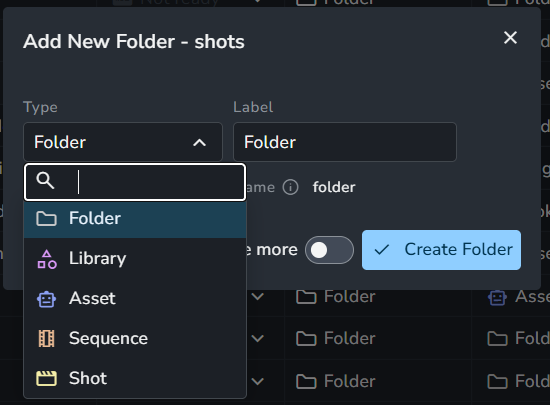Image resolution: width=550 pixels, height=405 pixels.
Task: Select Sequence type option
Action: click(x=135, y=338)
